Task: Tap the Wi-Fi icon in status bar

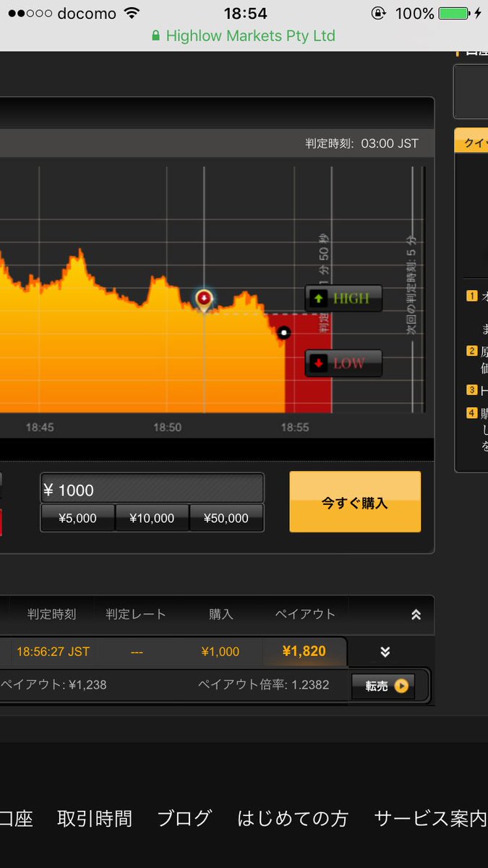Action: [x=131, y=13]
